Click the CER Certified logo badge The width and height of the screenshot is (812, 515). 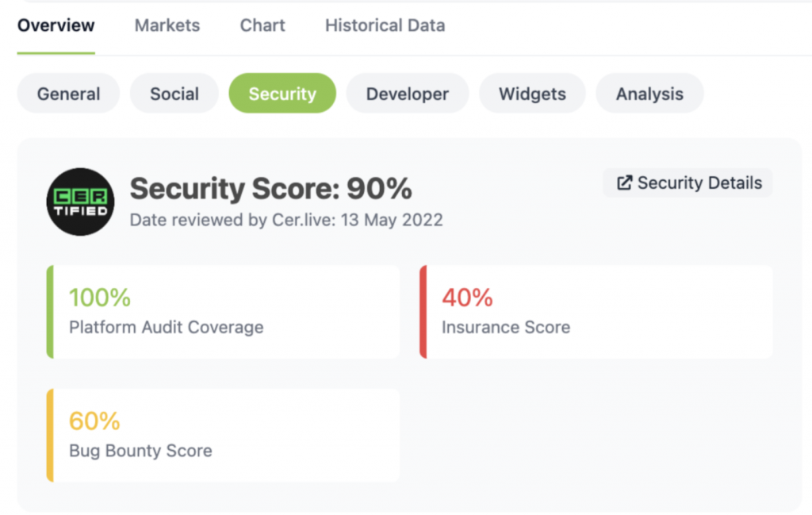coord(80,202)
